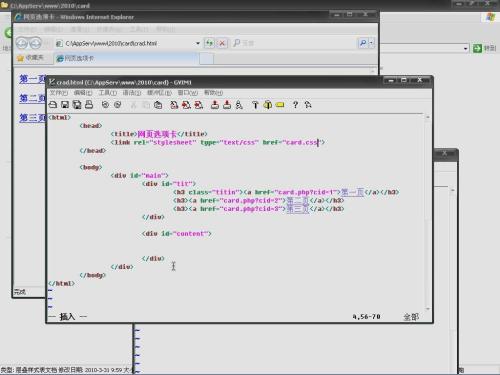Click the div id="main" line in code

(140, 176)
